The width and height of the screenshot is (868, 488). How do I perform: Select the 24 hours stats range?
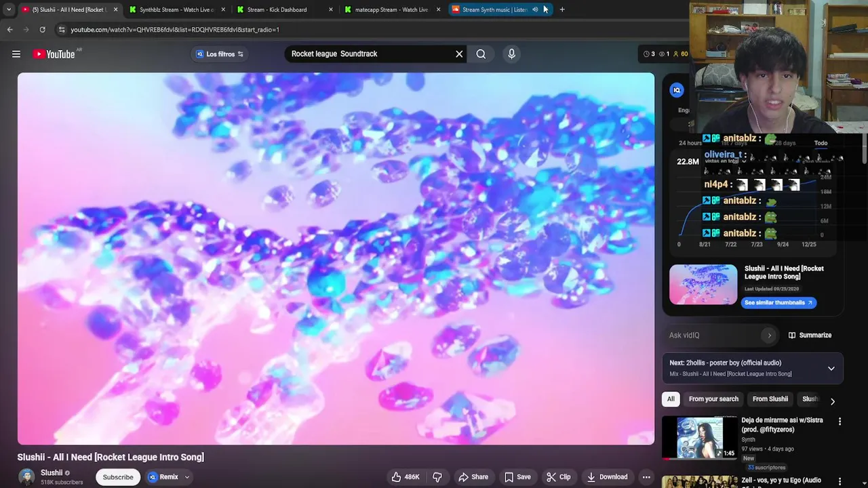(x=690, y=143)
